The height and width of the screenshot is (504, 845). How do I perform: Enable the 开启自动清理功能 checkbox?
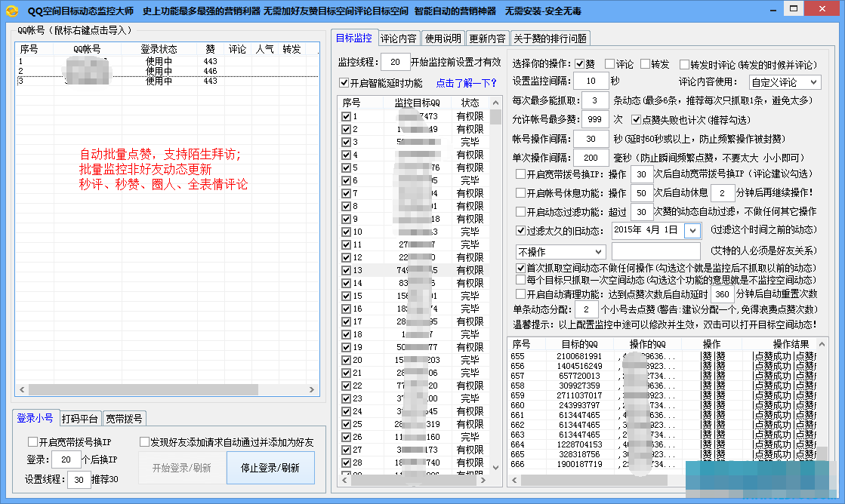click(520, 294)
